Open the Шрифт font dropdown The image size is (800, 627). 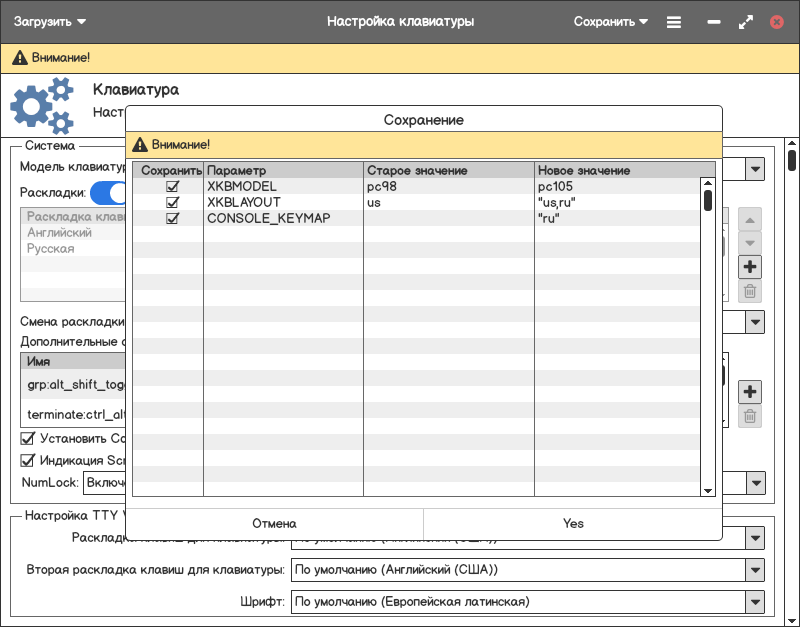coord(755,602)
